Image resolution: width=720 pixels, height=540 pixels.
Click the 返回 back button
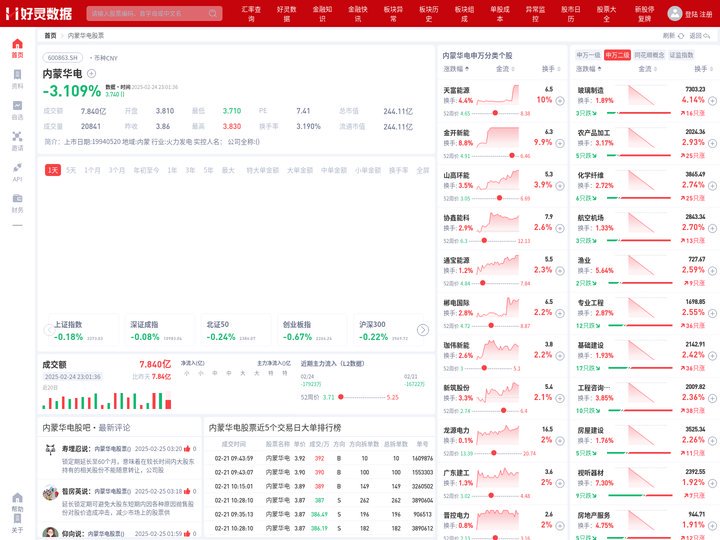[700, 35]
